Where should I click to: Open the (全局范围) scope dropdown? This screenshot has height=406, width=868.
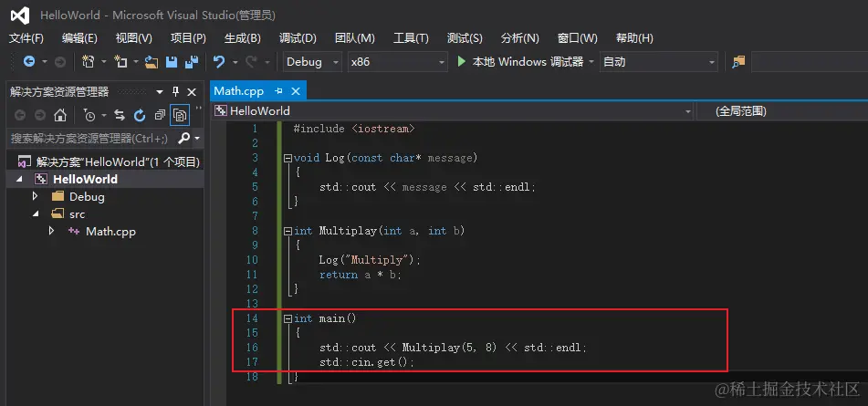click(781, 111)
